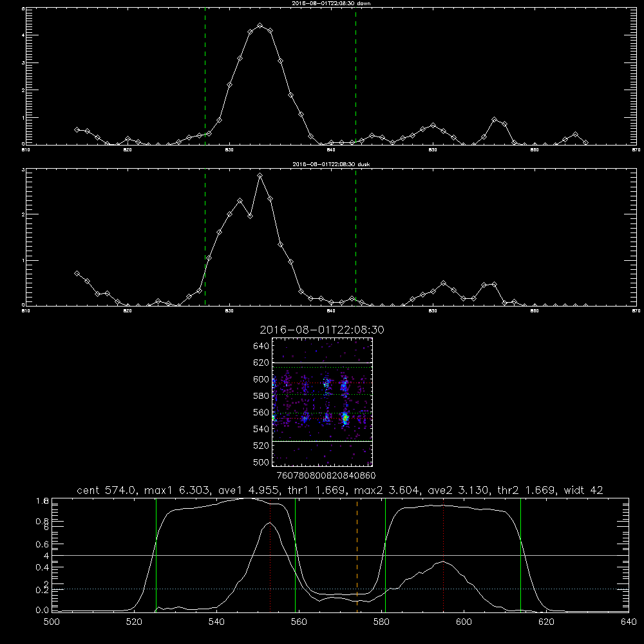Click the y-axis label 4 on dawn plot
This screenshot has height=644, width=644.
click(23, 35)
